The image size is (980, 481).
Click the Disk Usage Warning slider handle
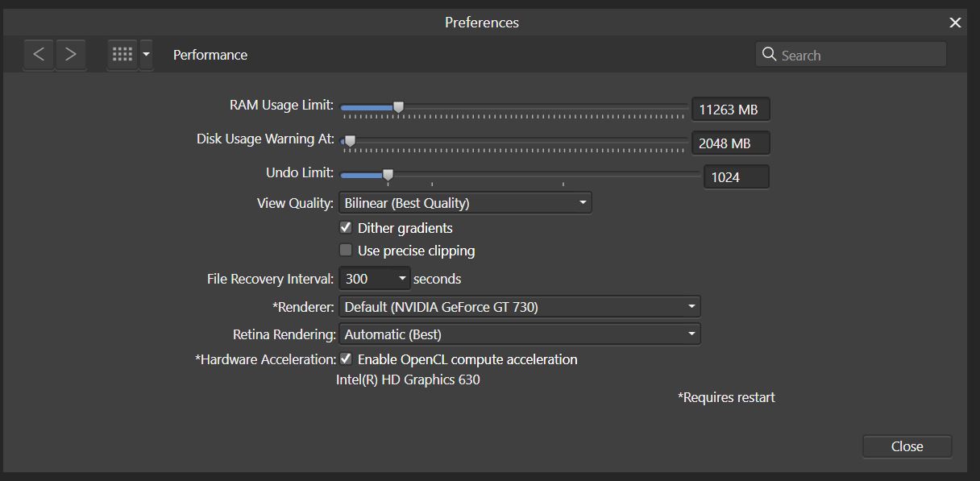350,141
